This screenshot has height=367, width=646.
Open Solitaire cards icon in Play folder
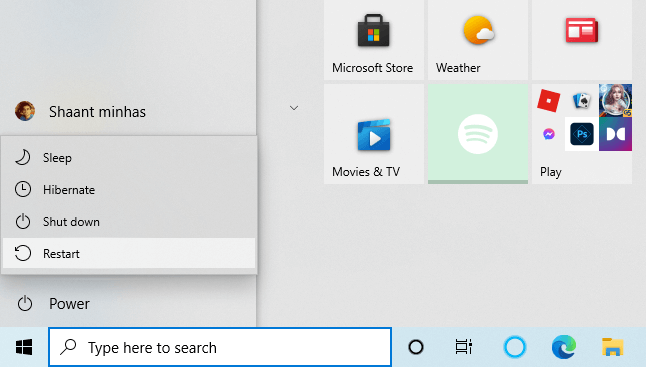pyautogui.click(x=582, y=101)
